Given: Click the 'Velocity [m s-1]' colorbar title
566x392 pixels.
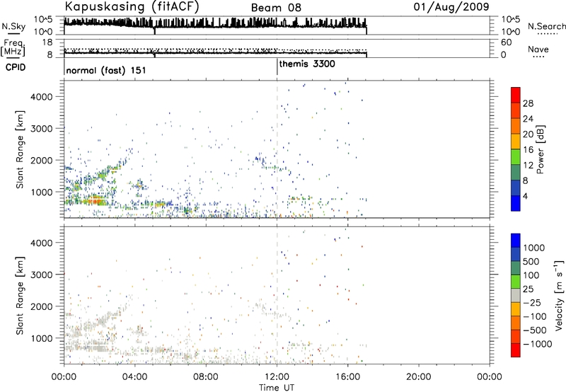Looking at the screenshot, I should (559, 295).
